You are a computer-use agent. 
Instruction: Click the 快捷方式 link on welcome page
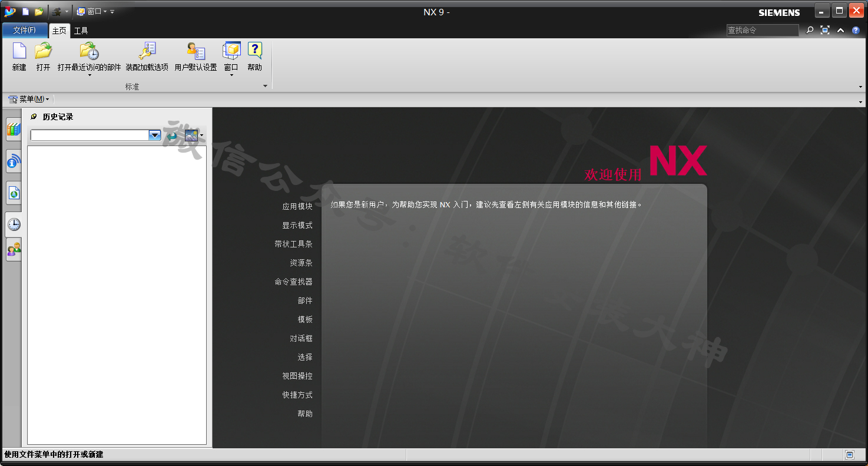pyautogui.click(x=297, y=395)
